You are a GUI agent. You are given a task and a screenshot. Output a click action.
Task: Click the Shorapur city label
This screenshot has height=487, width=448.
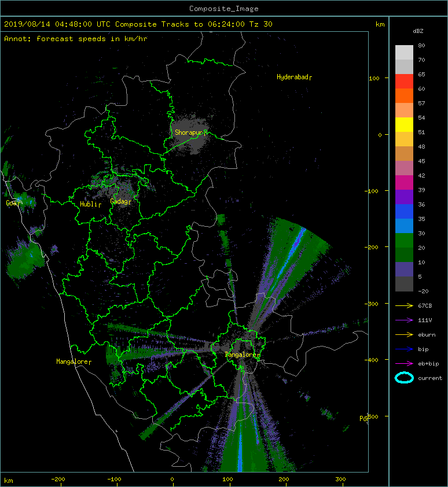[x=190, y=132]
